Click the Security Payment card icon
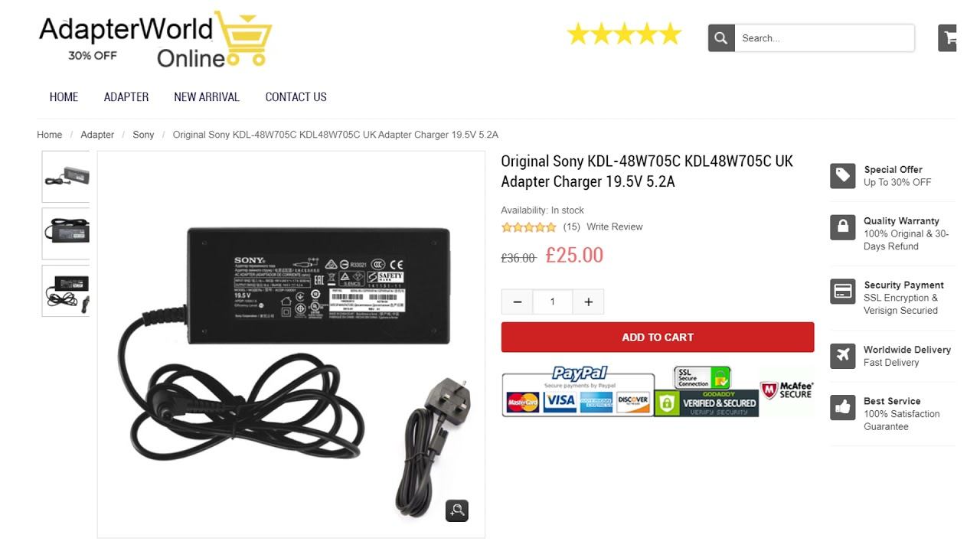Viewport: 980px width, 551px height. click(x=843, y=292)
